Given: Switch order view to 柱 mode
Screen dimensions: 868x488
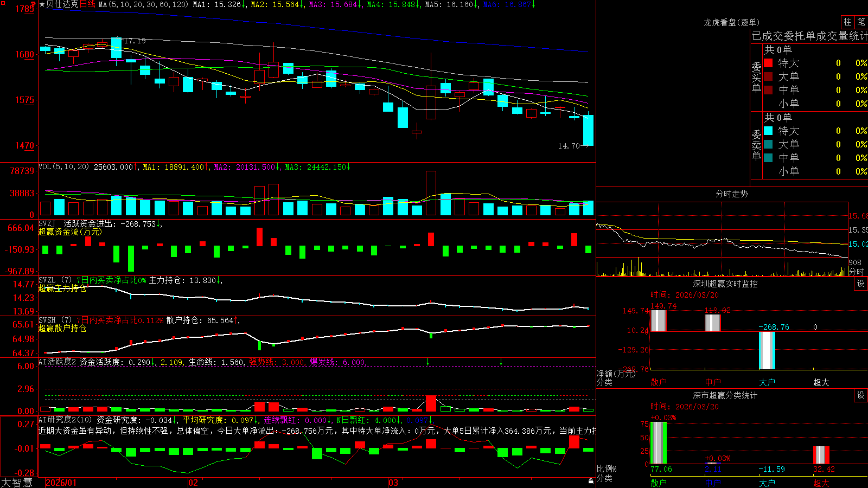Looking at the screenshot, I should click(x=847, y=22).
